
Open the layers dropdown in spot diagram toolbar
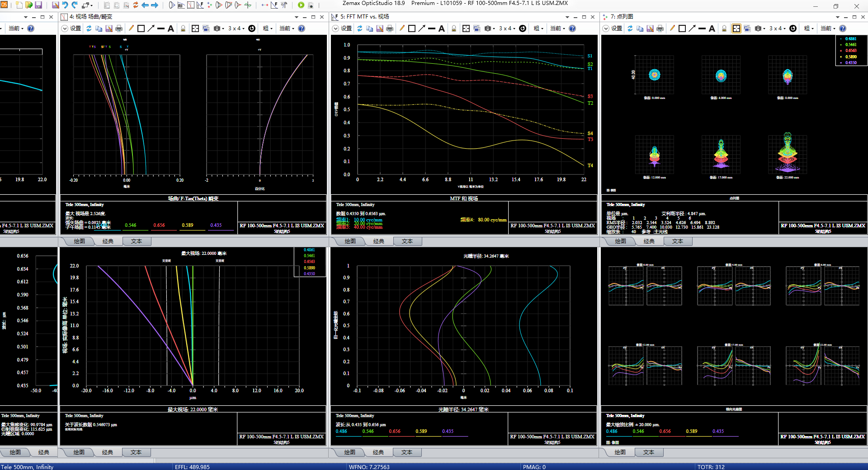pos(760,28)
